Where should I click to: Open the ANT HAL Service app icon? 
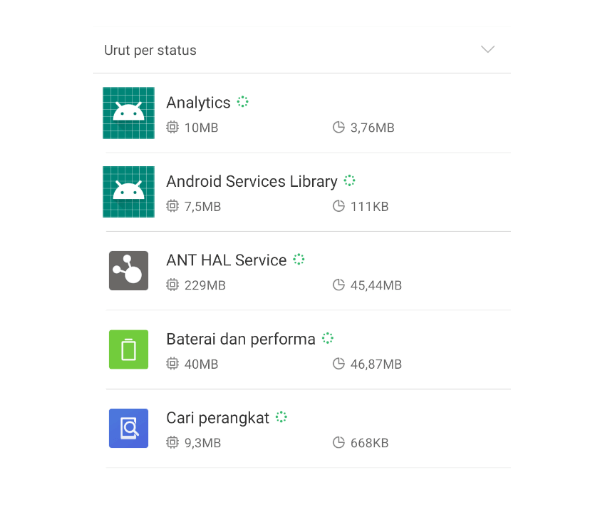point(129,271)
